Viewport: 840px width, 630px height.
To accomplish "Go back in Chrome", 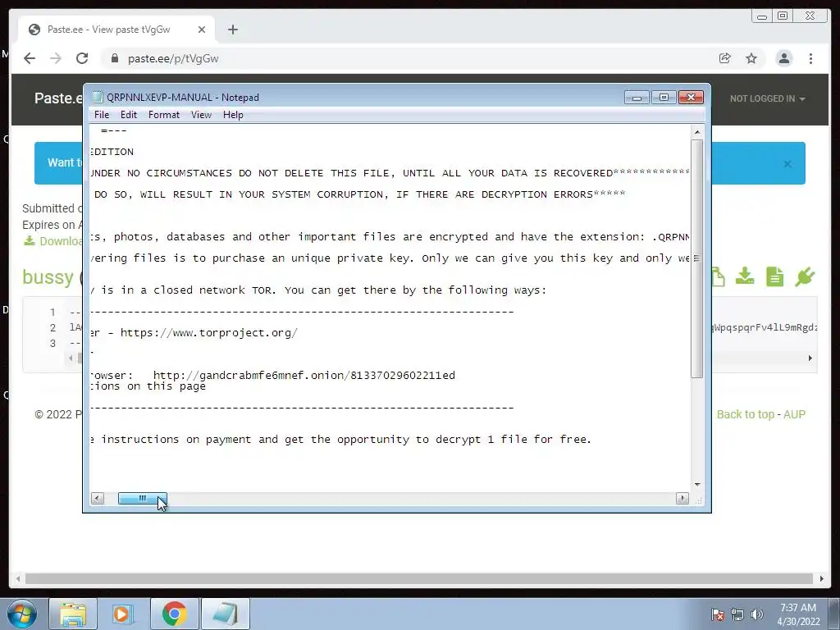I will [30, 58].
